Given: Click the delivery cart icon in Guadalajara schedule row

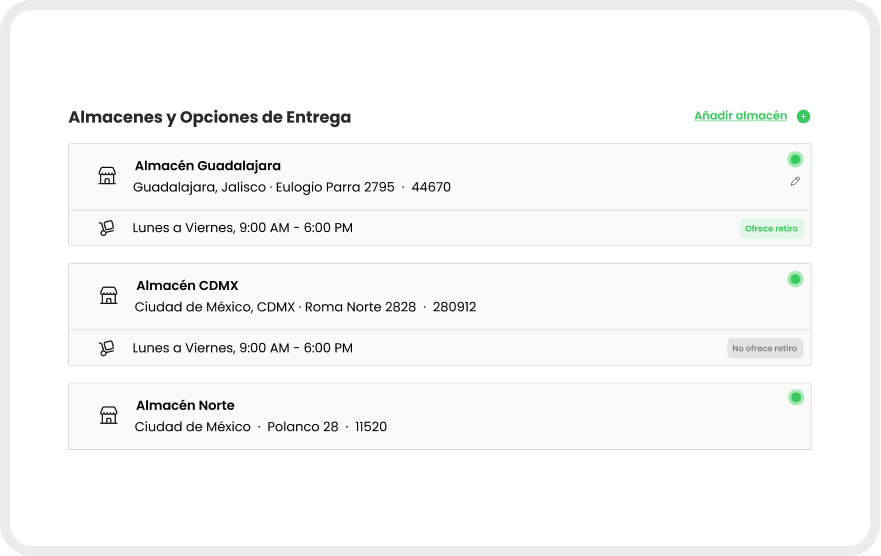Looking at the screenshot, I should tap(107, 228).
